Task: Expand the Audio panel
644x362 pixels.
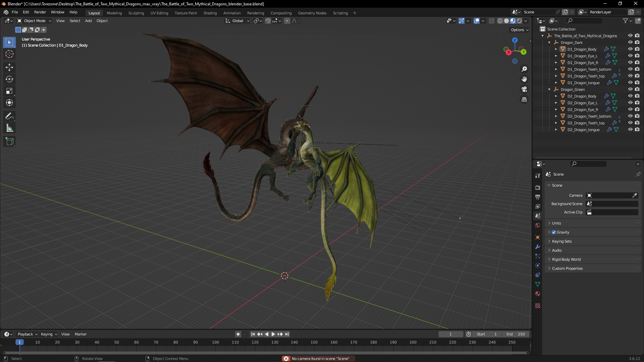Action: [x=593, y=250]
